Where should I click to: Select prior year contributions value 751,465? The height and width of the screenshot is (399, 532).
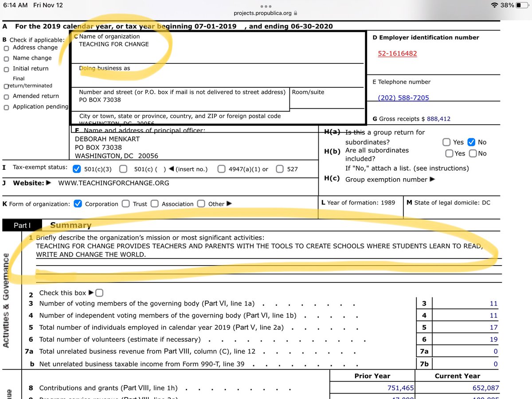[x=400, y=388]
